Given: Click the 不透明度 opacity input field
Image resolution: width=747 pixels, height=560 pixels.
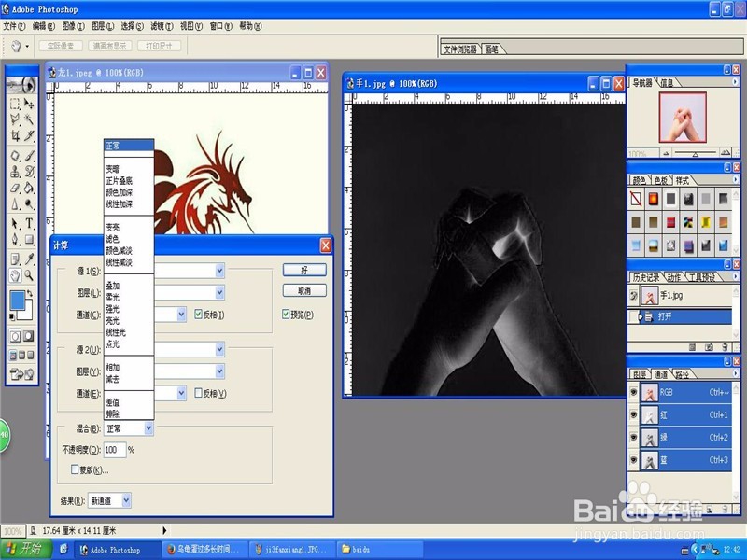Looking at the screenshot, I should click(114, 450).
